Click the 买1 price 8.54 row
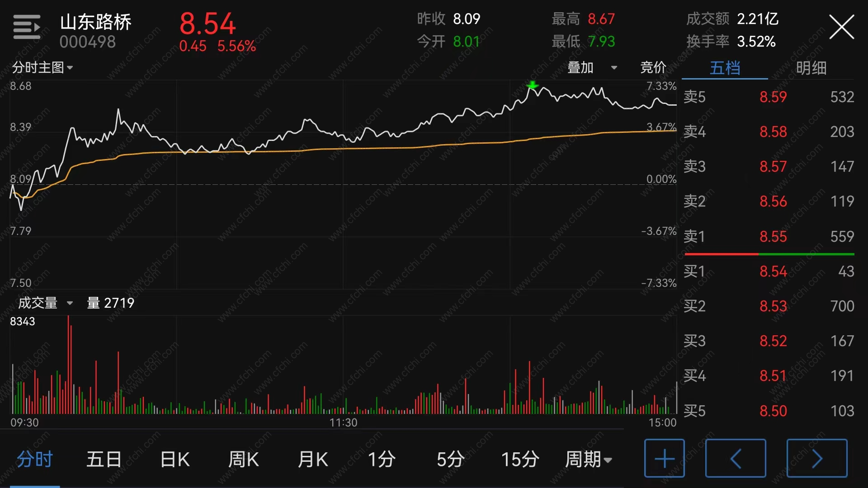 coord(769,271)
